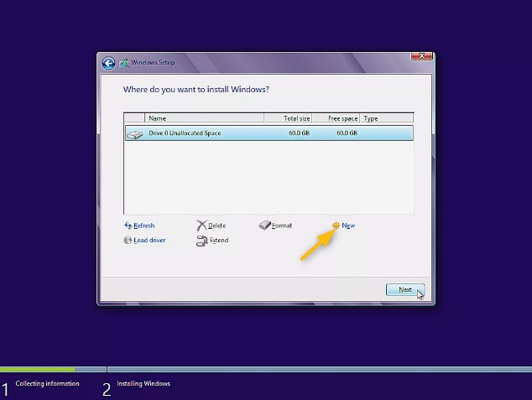Click the Load driver disc icon
Image resolution: width=532 pixels, height=400 pixels.
128,240
